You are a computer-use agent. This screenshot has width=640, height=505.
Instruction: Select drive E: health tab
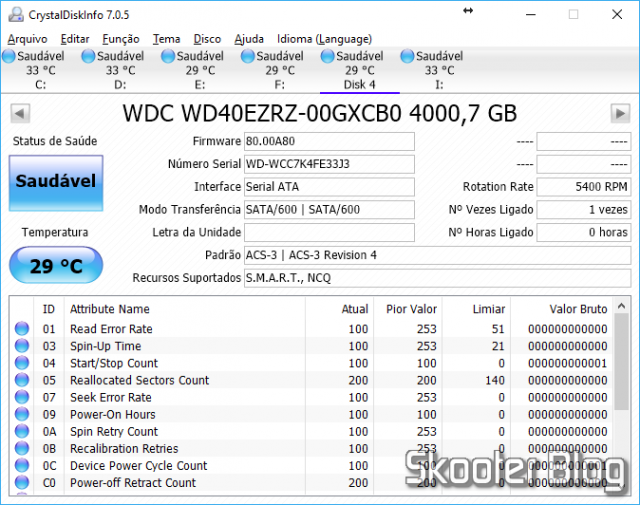pyautogui.click(x=200, y=70)
